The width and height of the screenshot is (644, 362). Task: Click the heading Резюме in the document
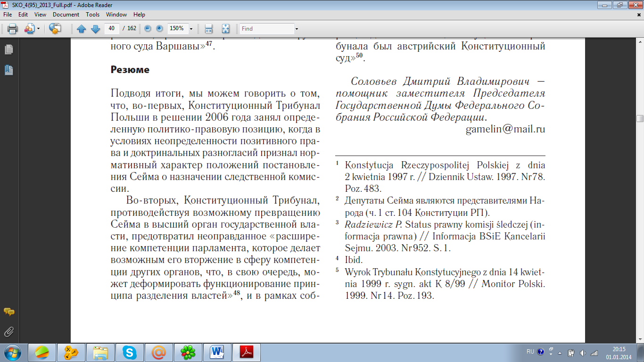(x=130, y=70)
